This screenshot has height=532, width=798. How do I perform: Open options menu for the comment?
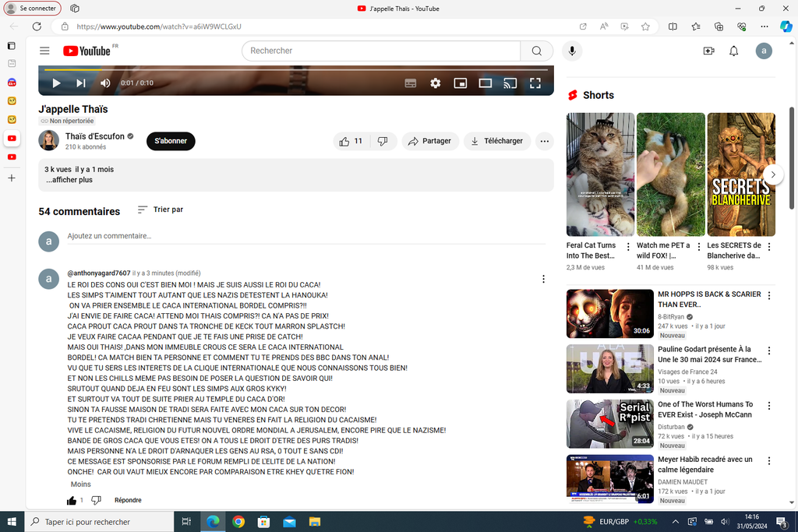pos(543,279)
